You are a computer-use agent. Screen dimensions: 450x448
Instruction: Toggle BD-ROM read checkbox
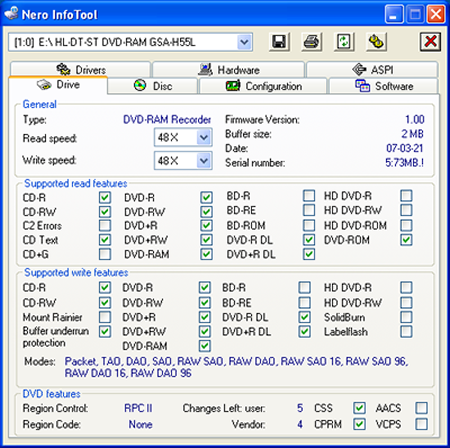(309, 226)
